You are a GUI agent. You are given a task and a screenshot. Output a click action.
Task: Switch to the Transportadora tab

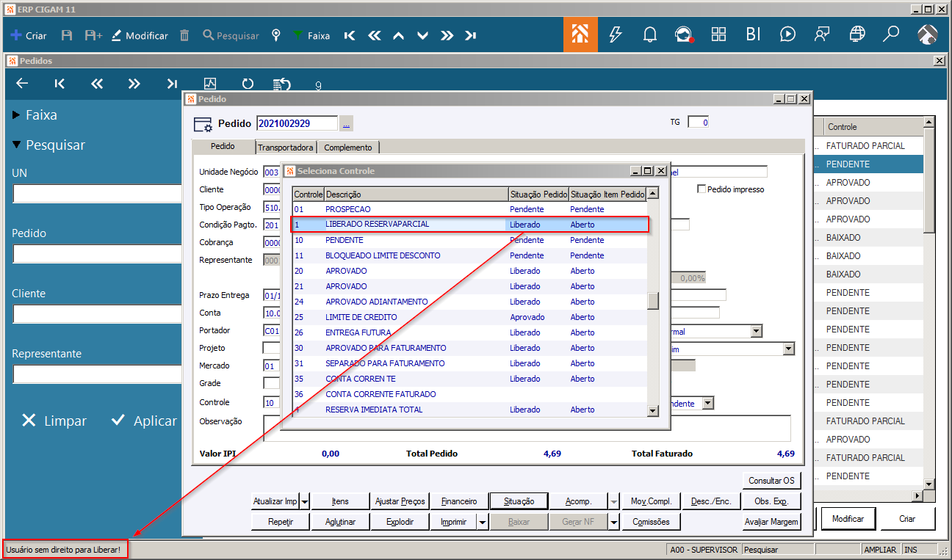[286, 148]
